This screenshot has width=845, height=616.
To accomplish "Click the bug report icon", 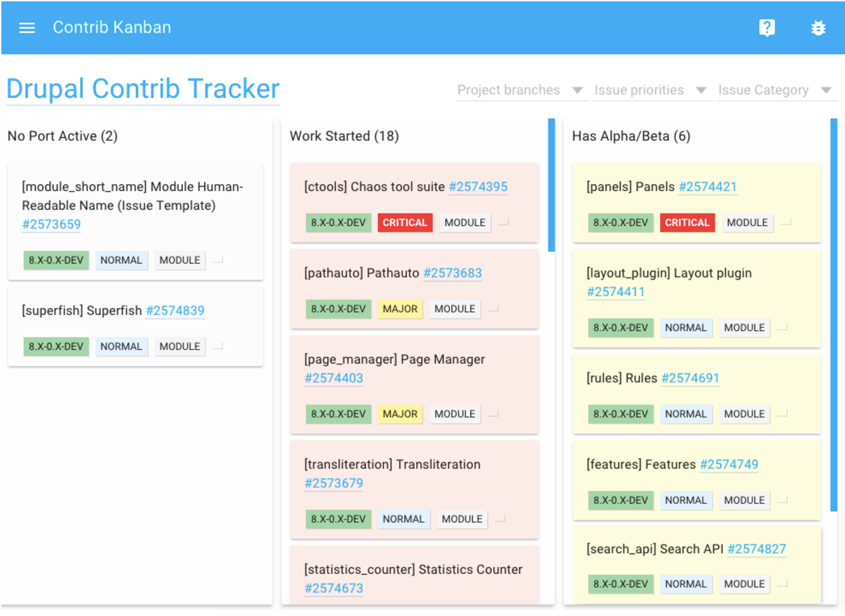I will point(818,28).
